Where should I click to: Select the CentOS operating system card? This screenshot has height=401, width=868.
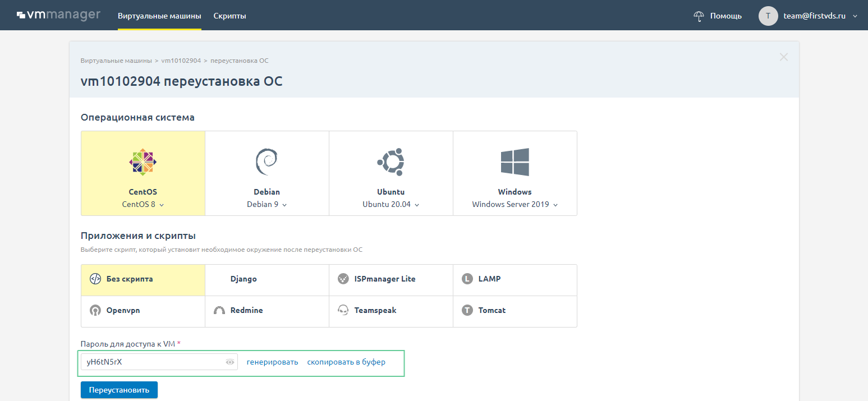(143, 173)
